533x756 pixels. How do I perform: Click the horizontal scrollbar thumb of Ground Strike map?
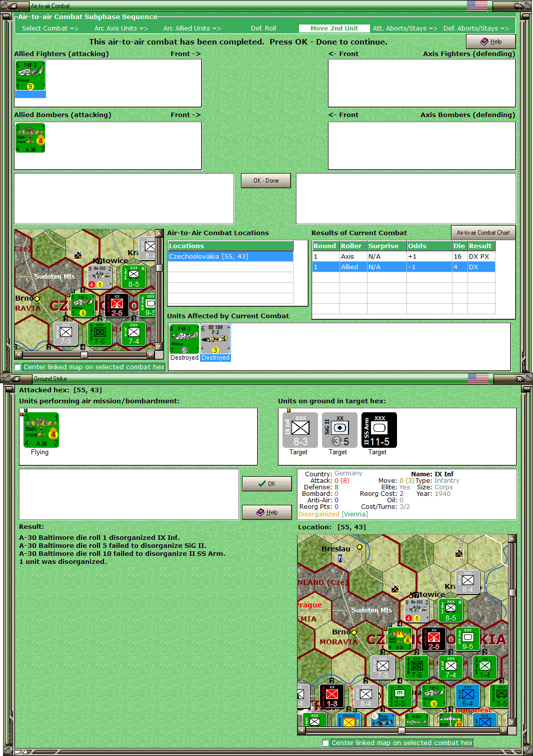(x=401, y=730)
